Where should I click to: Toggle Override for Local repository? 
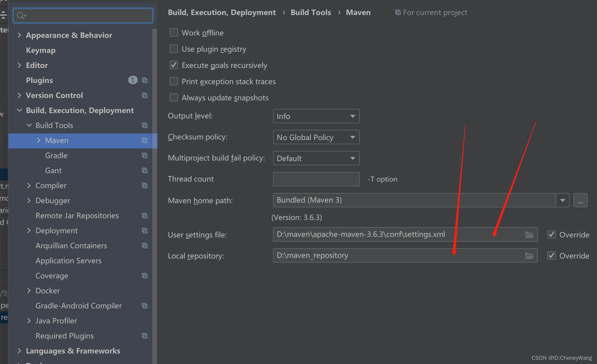click(x=551, y=255)
